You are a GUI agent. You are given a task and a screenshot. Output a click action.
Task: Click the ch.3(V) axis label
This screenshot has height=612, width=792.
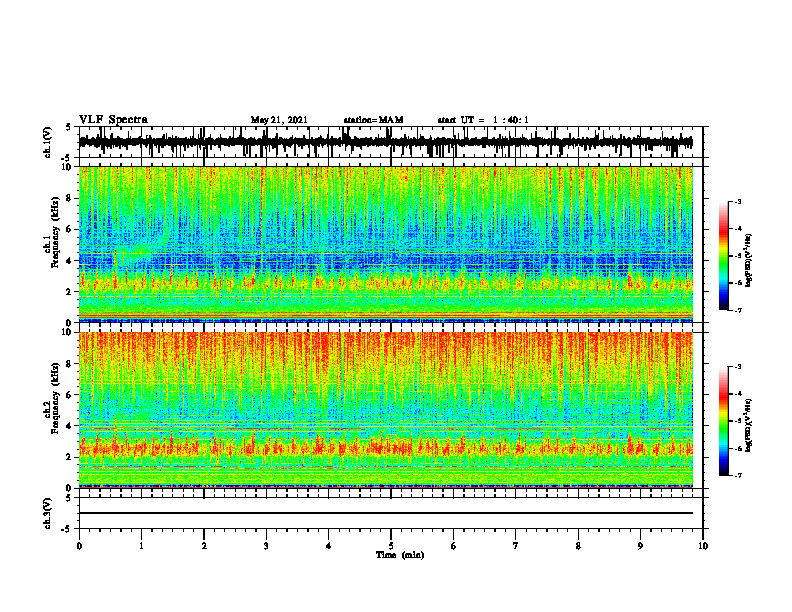(x=47, y=513)
